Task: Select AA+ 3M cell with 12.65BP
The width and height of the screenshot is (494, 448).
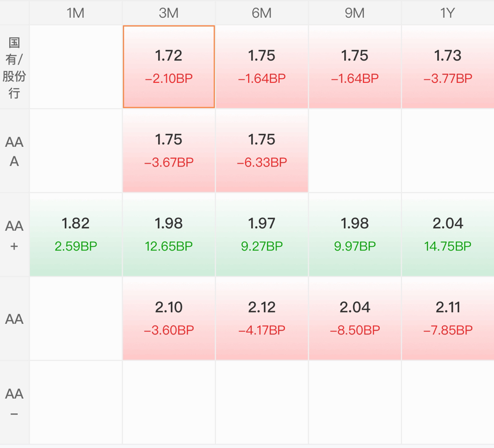Action: [x=169, y=235]
